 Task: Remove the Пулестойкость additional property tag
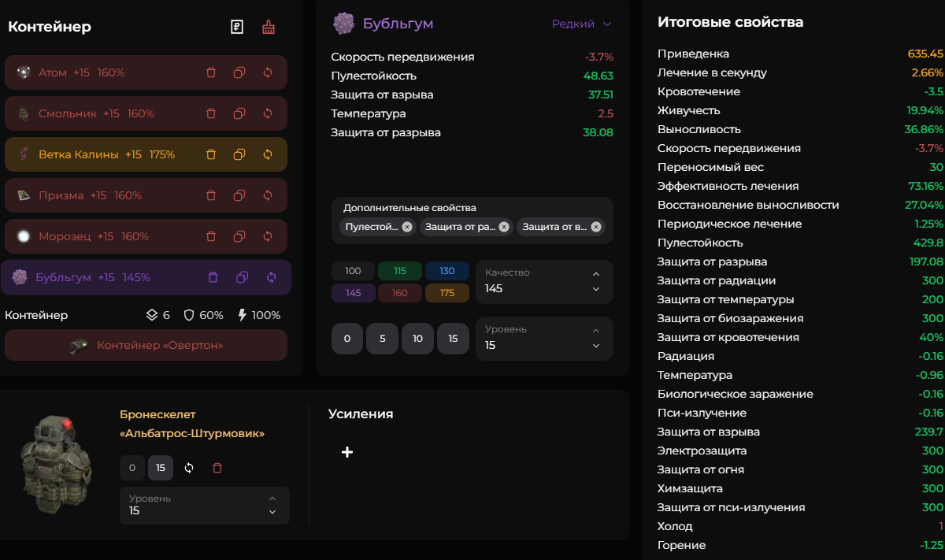[x=406, y=227]
